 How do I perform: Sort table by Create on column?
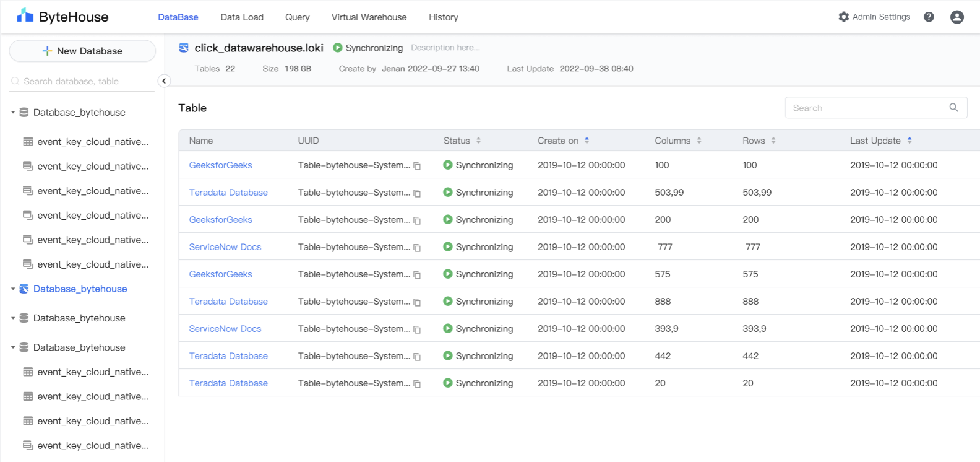click(x=587, y=141)
